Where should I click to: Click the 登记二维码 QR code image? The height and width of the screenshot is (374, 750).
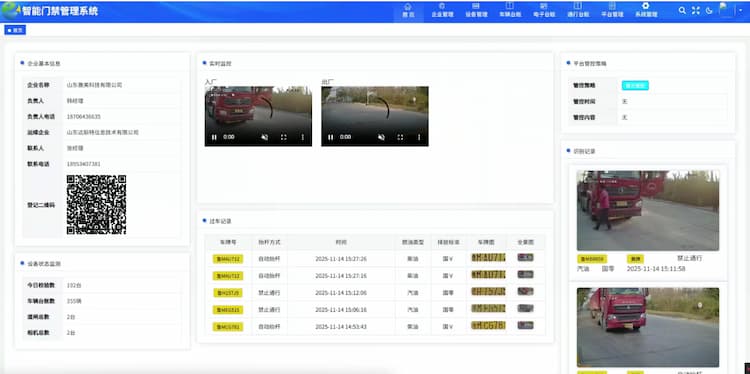tap(97, 205)
